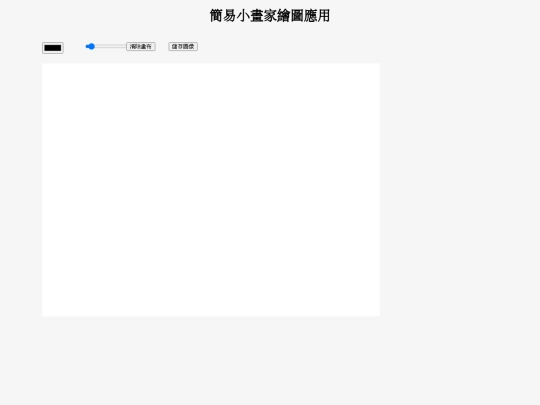Wipe the drawing with the clear button

tap(141, 46)
